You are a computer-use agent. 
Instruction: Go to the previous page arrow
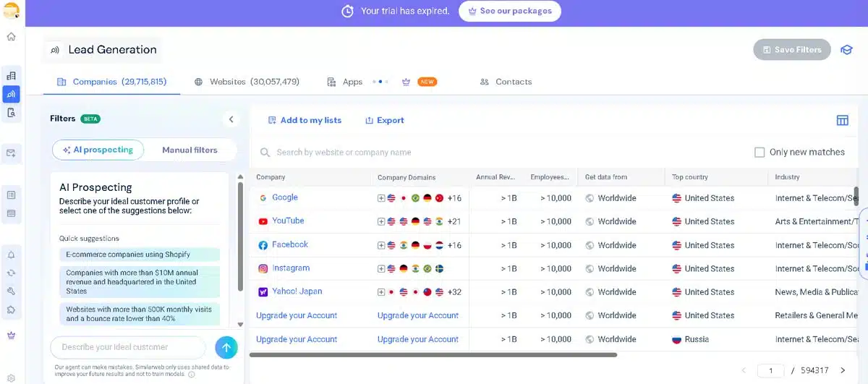744,370
